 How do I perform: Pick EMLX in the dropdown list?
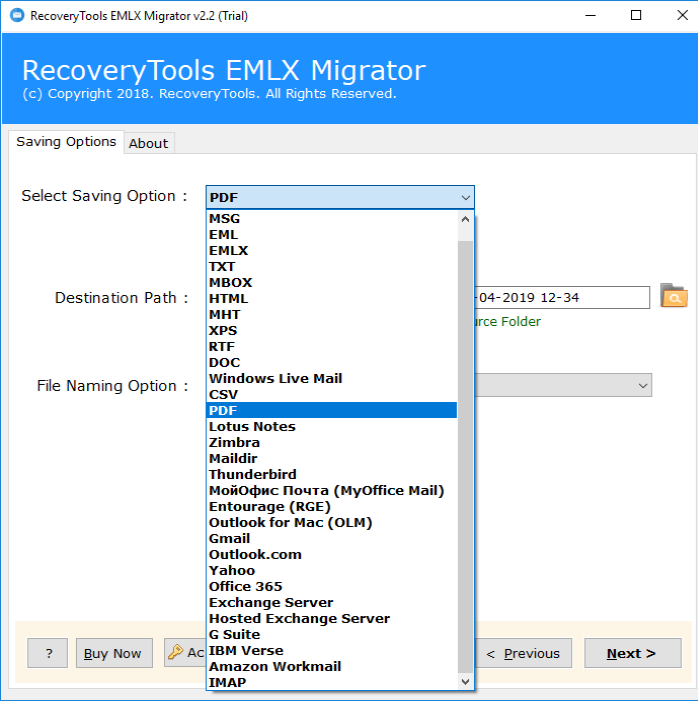tap(331, 251)
